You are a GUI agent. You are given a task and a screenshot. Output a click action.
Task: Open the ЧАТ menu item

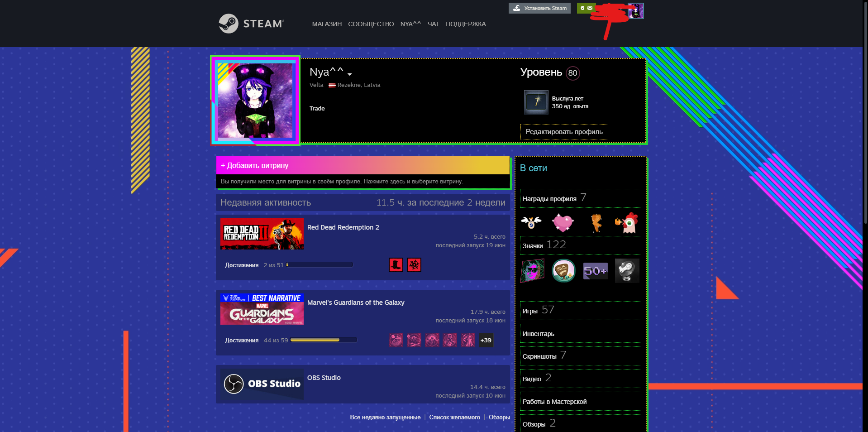point(434,24)
